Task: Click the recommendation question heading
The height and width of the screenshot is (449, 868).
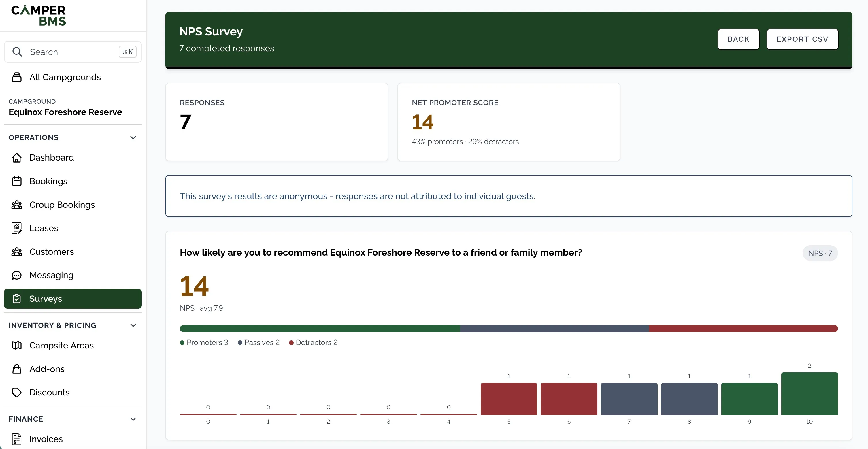Action: (381, 252)
